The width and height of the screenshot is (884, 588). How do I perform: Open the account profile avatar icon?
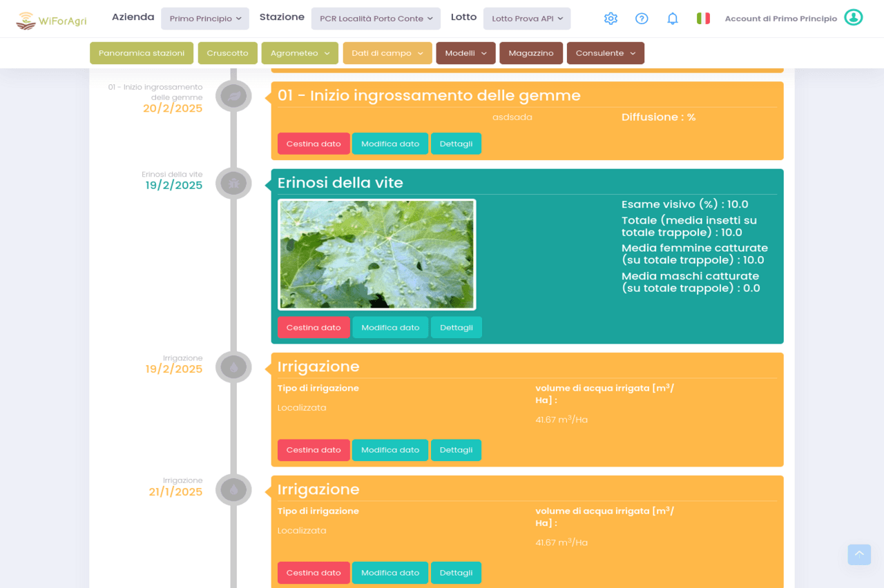854,18
